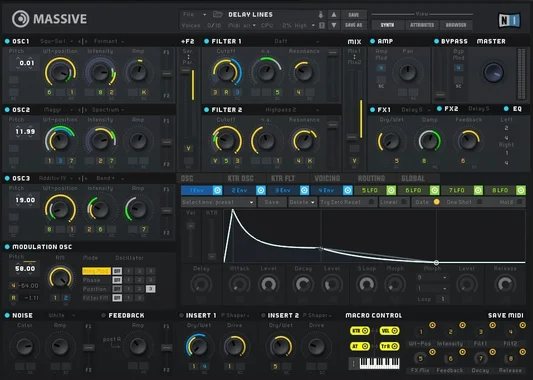
Task: Switch to the KTR FLT tab
Action: [x=283, y=178]
